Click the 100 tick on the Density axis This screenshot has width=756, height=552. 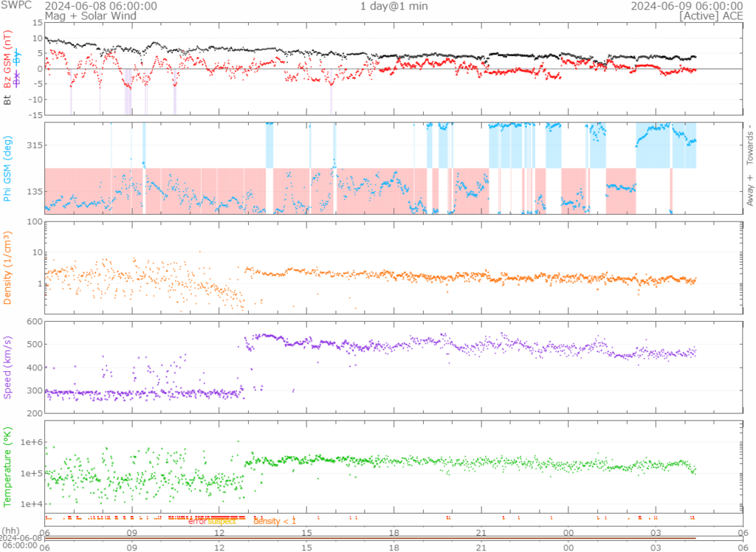click(35, 222)
